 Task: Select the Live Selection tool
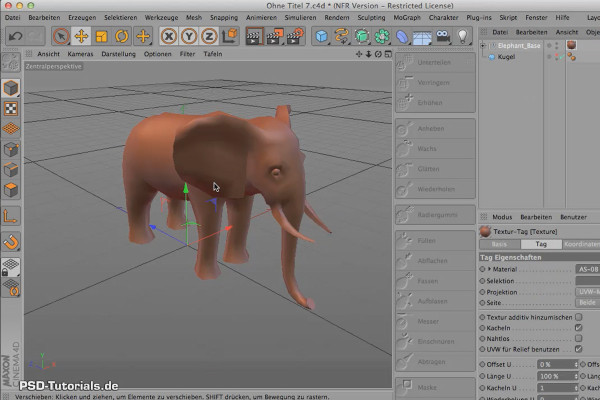point(61,36)
